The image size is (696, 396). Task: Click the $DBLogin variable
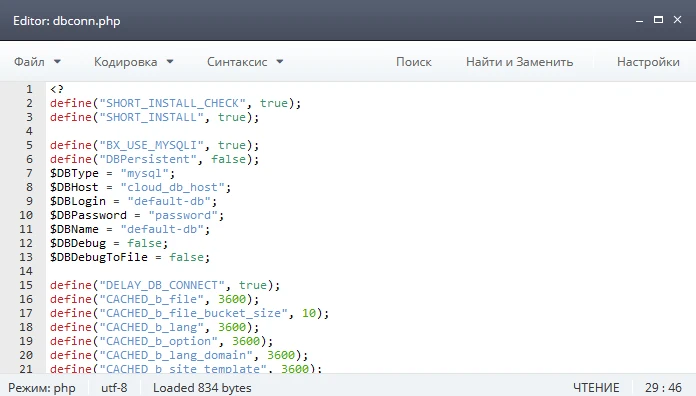click(x=78, y=201)
